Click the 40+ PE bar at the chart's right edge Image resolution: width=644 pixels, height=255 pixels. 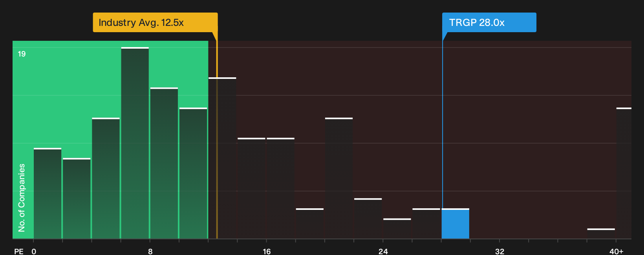[x=624, y=173]
